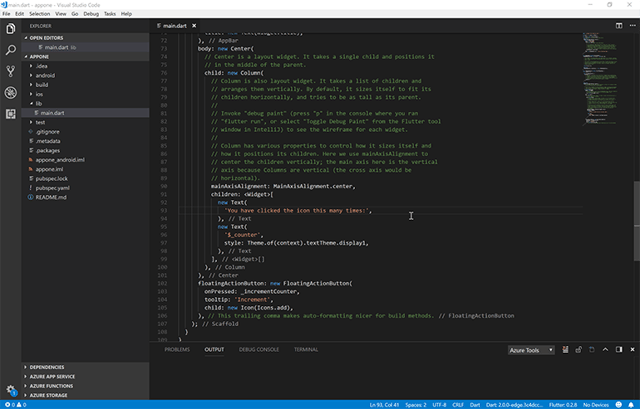Expand the Dependencies section
Viewport: 640px width, 409px height.
coord(85,367)
